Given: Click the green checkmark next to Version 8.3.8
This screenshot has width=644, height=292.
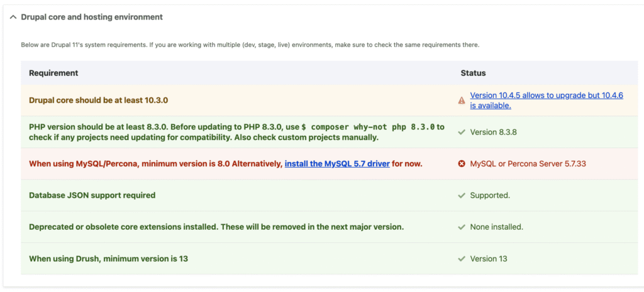Looking at the screenshot, I should (462, 132).
